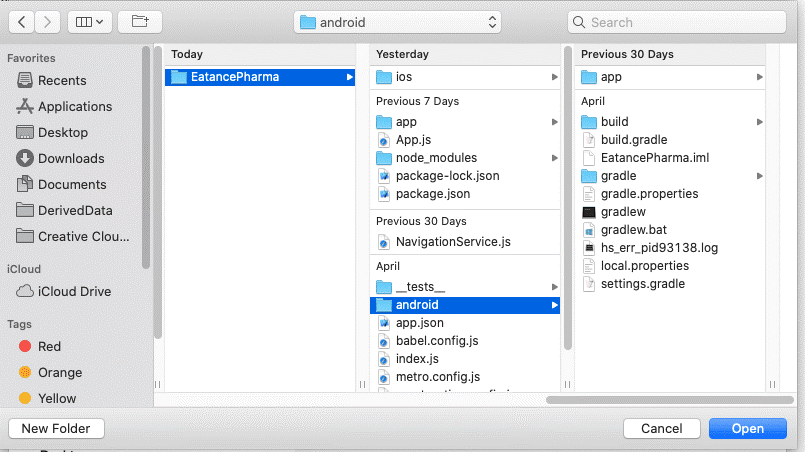
Task: Select the build.gradle file
Action: tap(633, 140)
